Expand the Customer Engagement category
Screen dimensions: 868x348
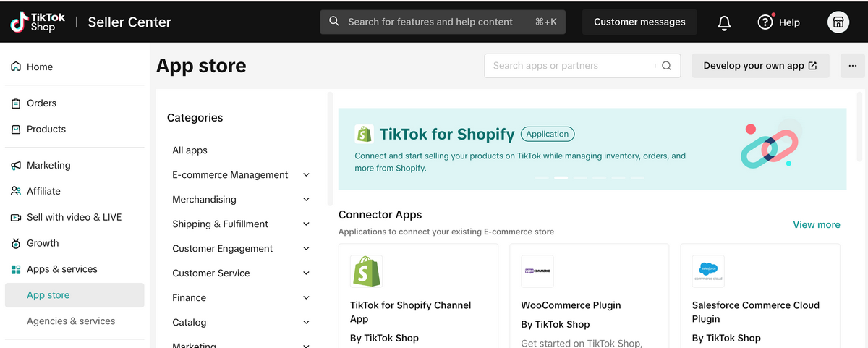(306, 249)
